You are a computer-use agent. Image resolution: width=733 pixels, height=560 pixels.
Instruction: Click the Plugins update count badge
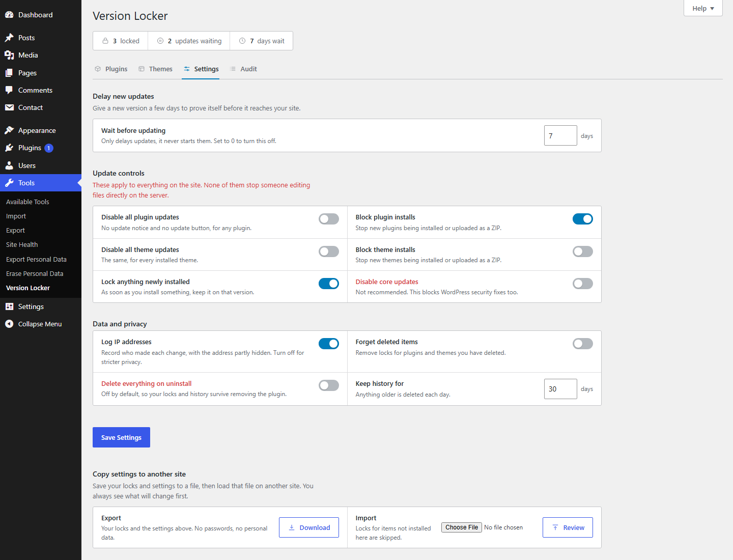pyautogui.click(x=49, y=148)
